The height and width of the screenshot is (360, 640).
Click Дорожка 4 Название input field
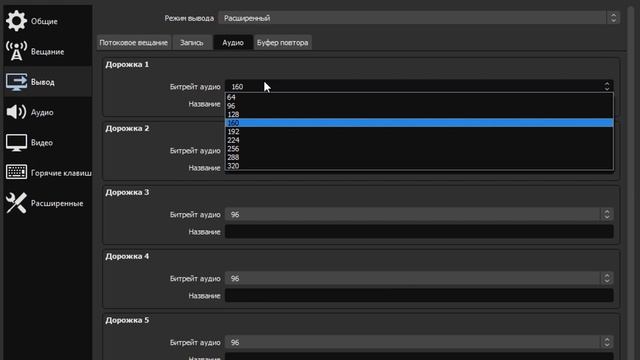[x=419, y=296]
